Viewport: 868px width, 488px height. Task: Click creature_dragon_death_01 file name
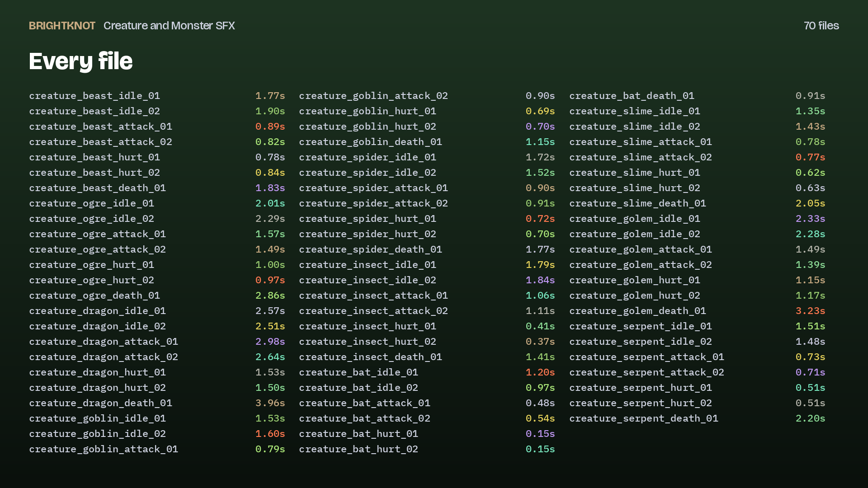coord(100,403)
